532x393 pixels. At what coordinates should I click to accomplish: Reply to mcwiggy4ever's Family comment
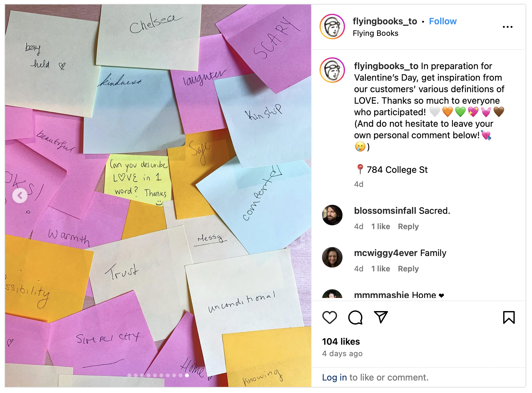[408, 269]
